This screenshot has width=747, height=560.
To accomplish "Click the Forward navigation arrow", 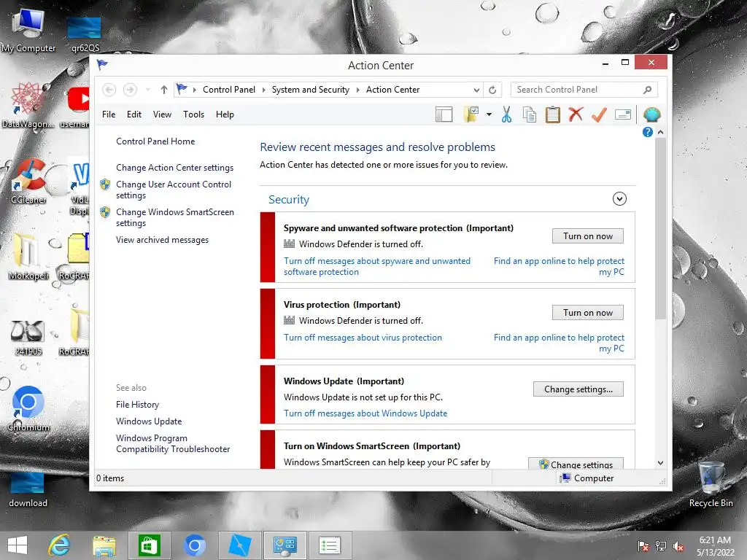I will (130, 90).
